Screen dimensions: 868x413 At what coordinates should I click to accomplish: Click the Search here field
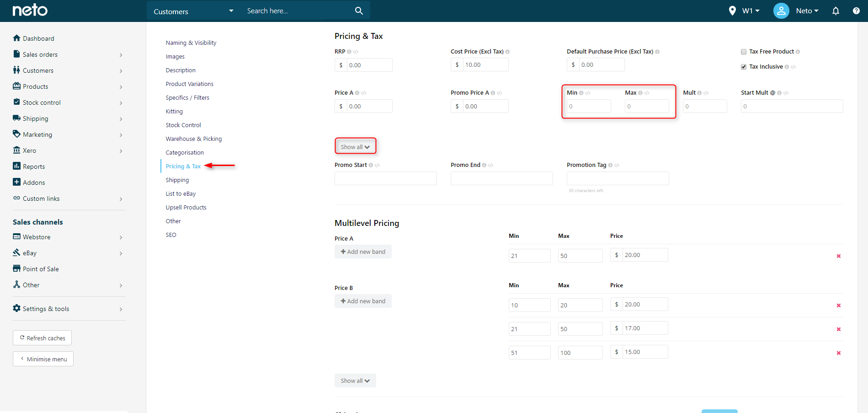pos(297,11)
